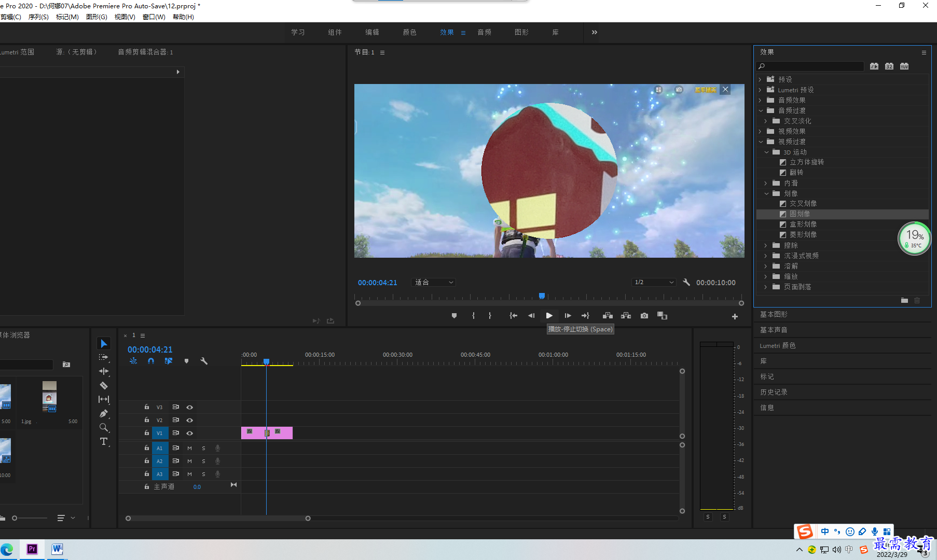
Task: Switch to 颜色 workspace tab
Action: tap(409, 32)
